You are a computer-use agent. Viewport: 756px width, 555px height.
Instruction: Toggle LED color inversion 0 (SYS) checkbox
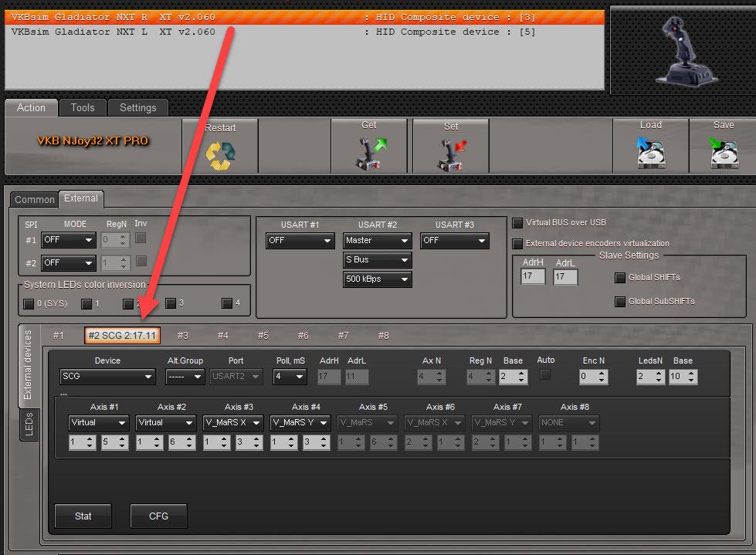tap(29, 304)
